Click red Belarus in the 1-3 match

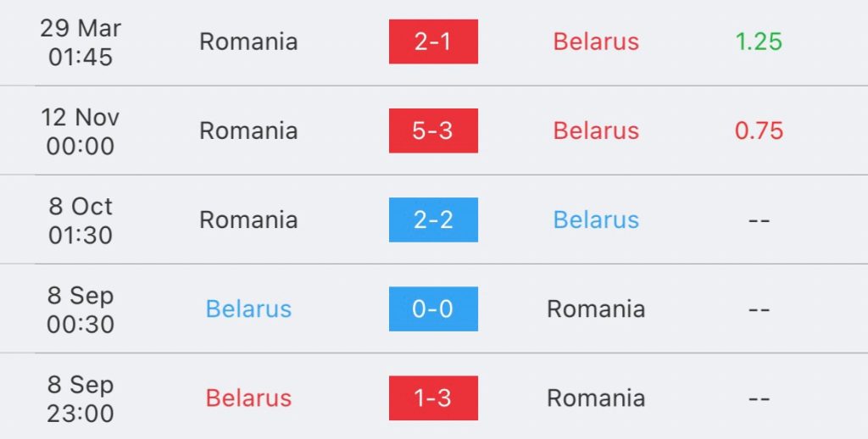click(248, 398)
